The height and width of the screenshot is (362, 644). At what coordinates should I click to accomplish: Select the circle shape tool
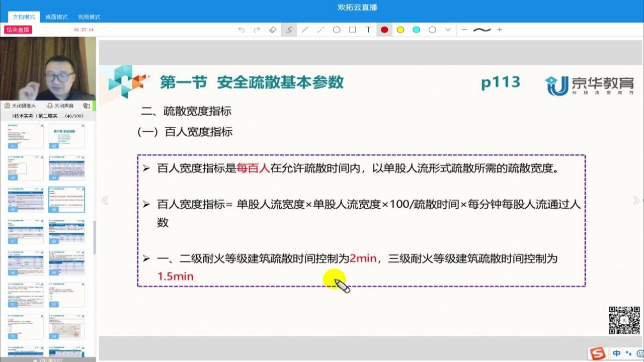coord(336,30)
